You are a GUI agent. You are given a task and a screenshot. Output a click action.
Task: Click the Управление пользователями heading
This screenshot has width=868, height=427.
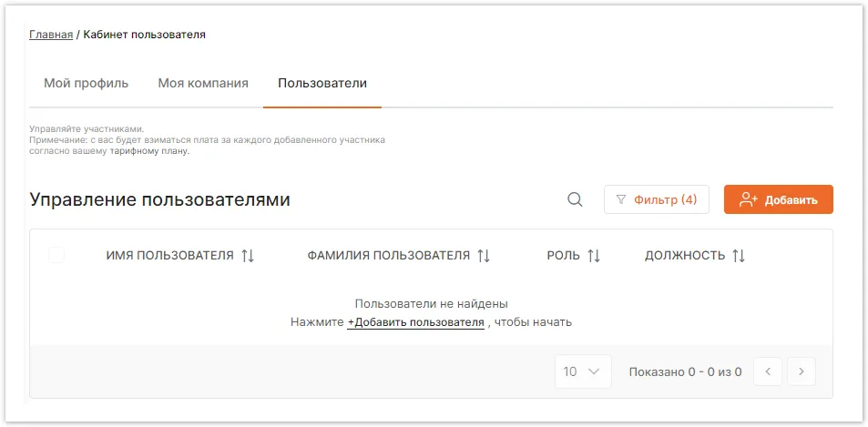[160, 199]
